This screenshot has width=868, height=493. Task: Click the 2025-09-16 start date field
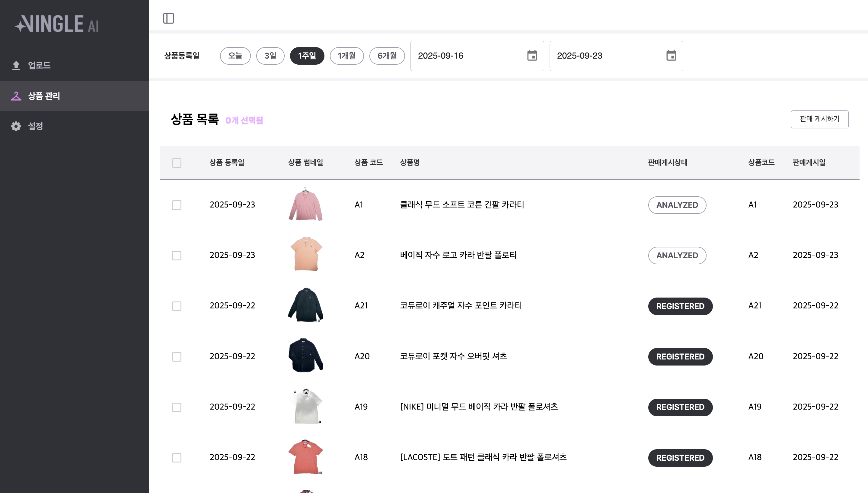[x=467, y=56]
